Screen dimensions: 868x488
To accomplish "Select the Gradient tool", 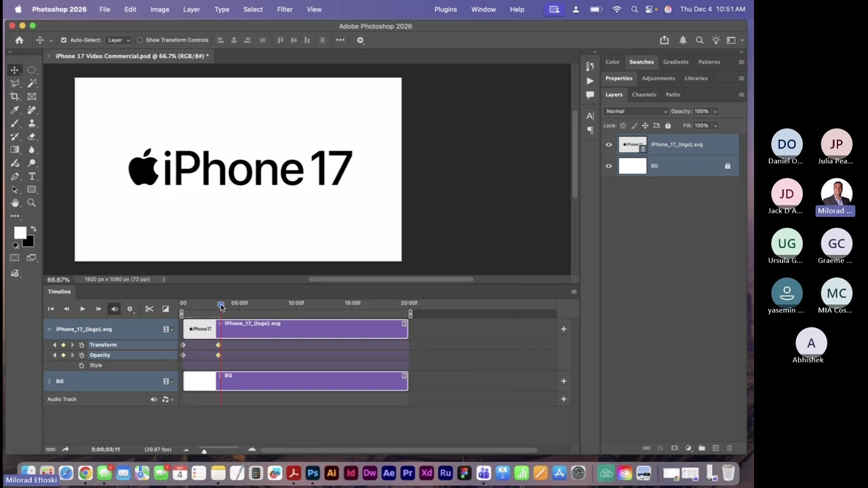I will tap(14, 150).
